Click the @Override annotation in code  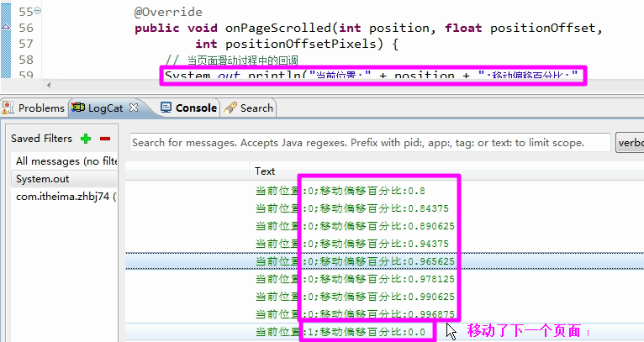coord(168,12)
